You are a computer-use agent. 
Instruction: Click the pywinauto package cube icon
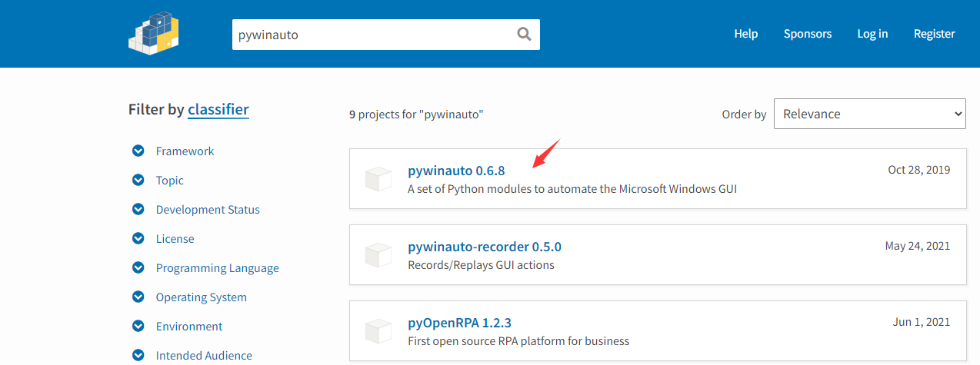[x=378, y=179]
